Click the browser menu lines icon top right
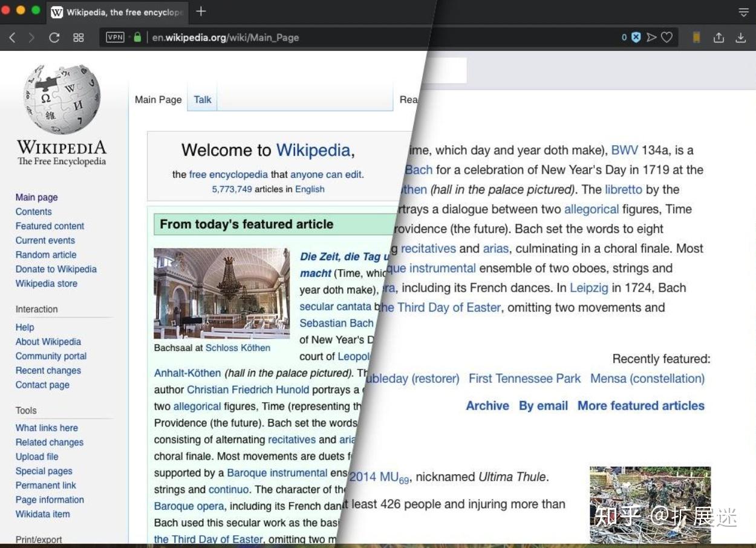The image size is (756, 548). point(743,12)
